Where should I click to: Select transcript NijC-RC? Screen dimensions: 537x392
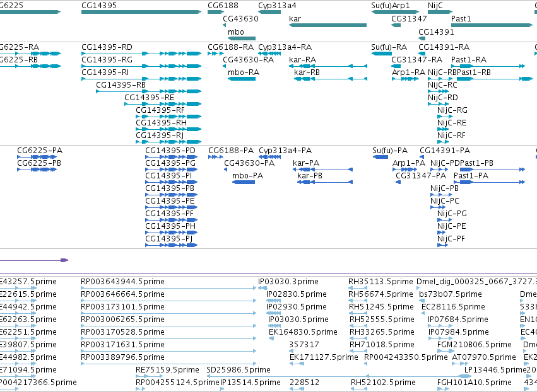click(438, 91)
